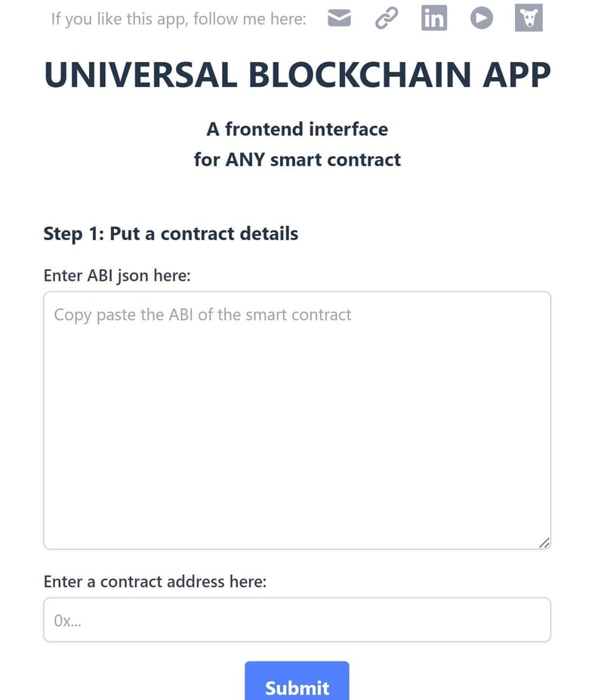Viewport: 604px width, 700px height.
Task: Click 'If you like this app, follow me here' text
Action: pyautogui.click(x=178, y=18)
